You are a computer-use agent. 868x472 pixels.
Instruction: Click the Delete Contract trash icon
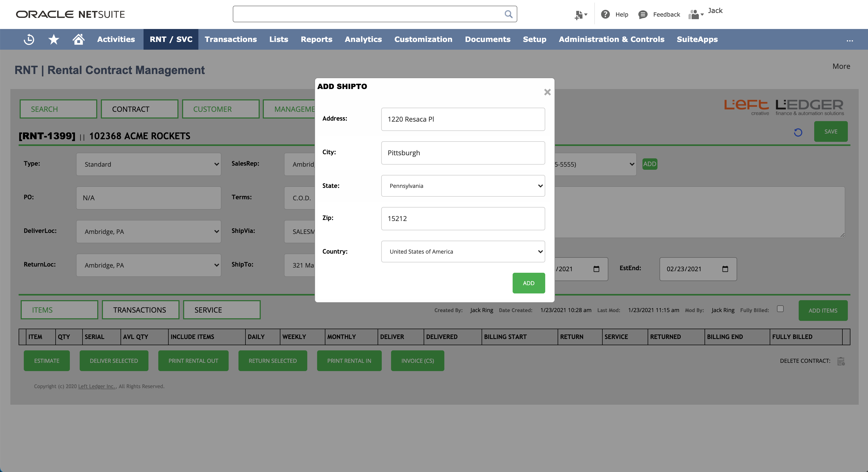click(841, 361)
